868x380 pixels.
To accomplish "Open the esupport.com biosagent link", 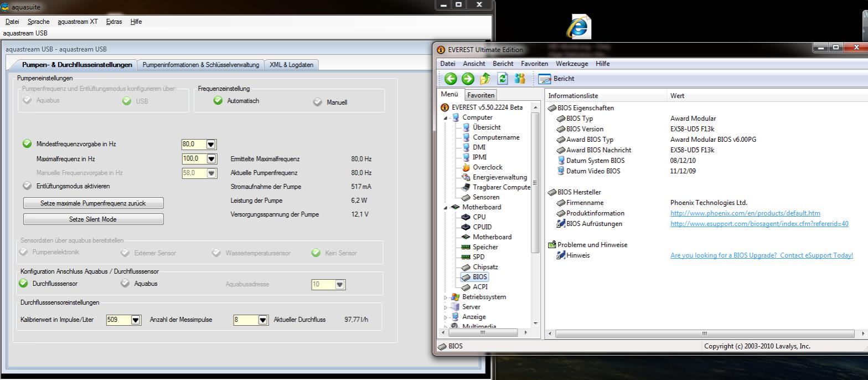I will [x=759, y=224].
